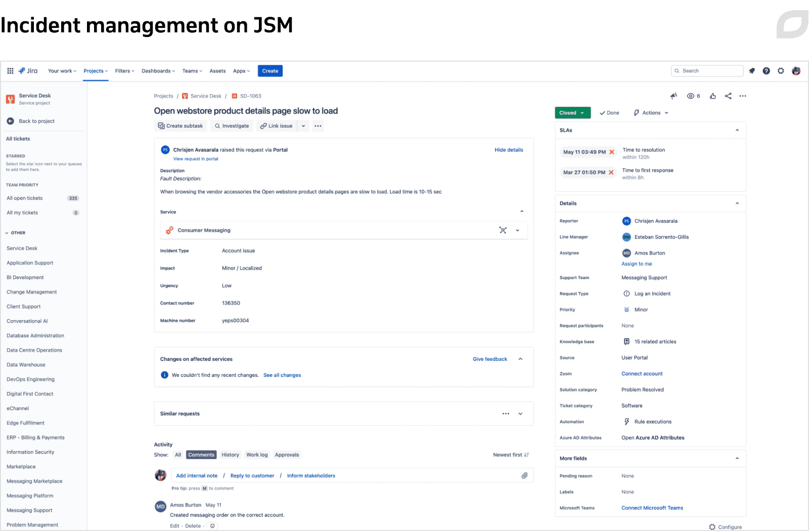This screenshot has height=532, width=809.
Task: Open the Teams menu
Action: (192, 71)
